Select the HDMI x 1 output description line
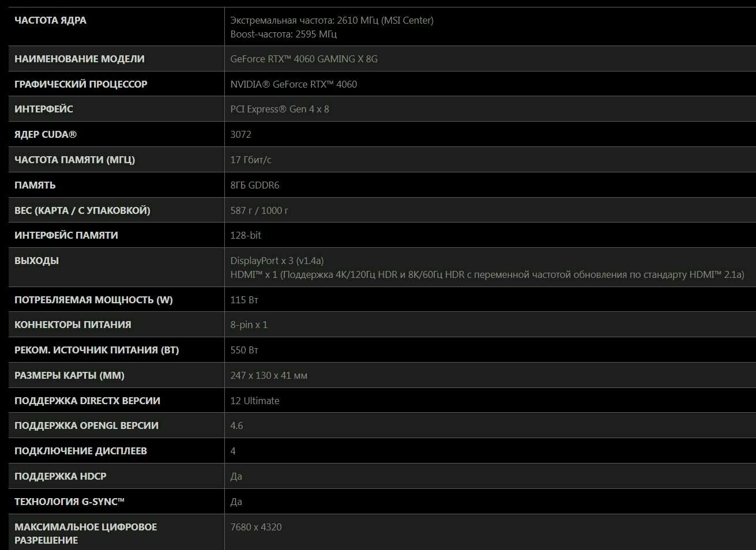Viewport: 756px width, 550px height. coord(487,274)
